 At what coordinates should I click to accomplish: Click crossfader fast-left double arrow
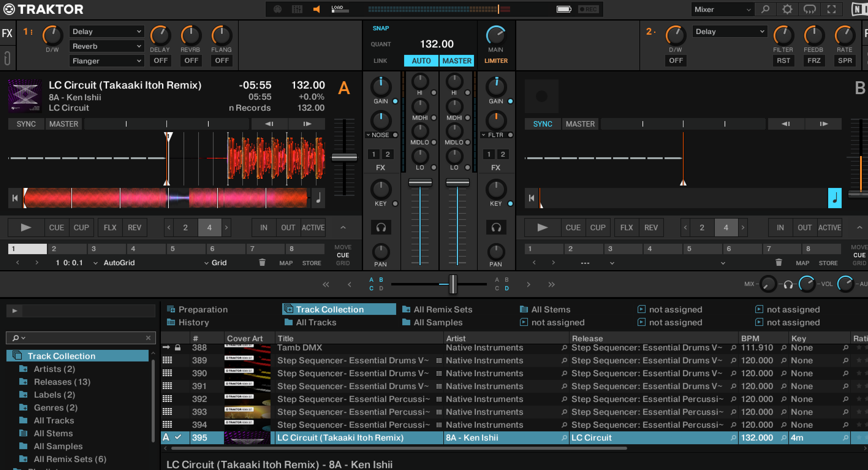(x=326, y=285)
